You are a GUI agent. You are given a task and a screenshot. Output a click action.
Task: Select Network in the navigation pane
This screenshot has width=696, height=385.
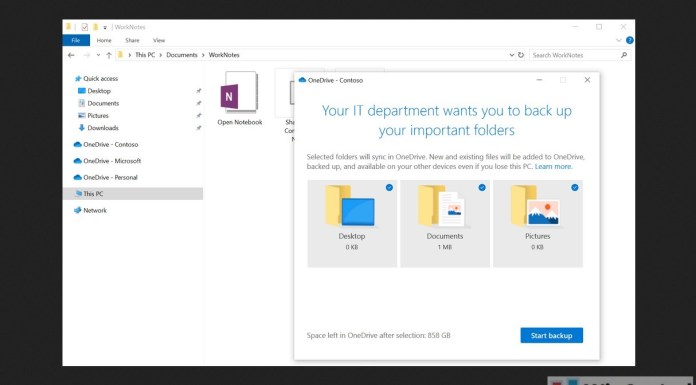click(x=95, y=210)
